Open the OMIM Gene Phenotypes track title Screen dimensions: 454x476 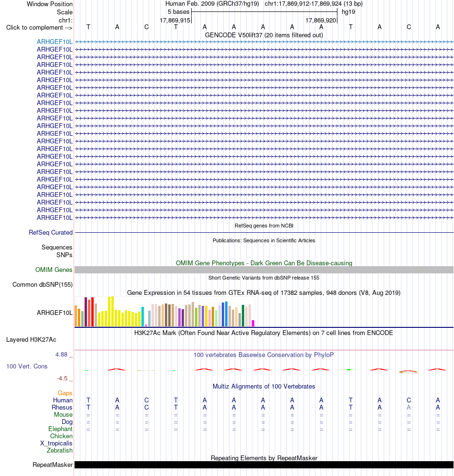(x=264, y=263)
